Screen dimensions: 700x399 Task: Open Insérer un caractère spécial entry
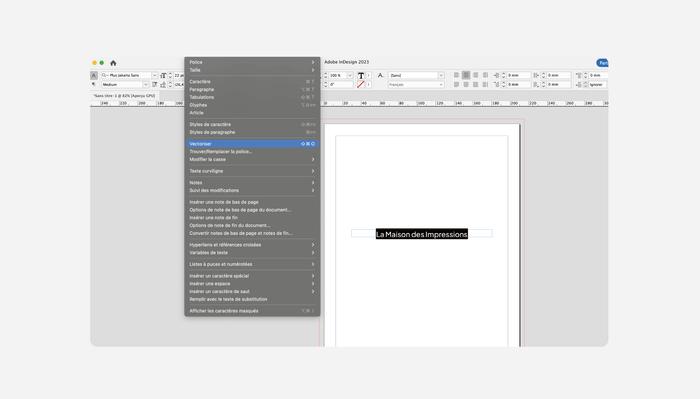coord(252,276)
